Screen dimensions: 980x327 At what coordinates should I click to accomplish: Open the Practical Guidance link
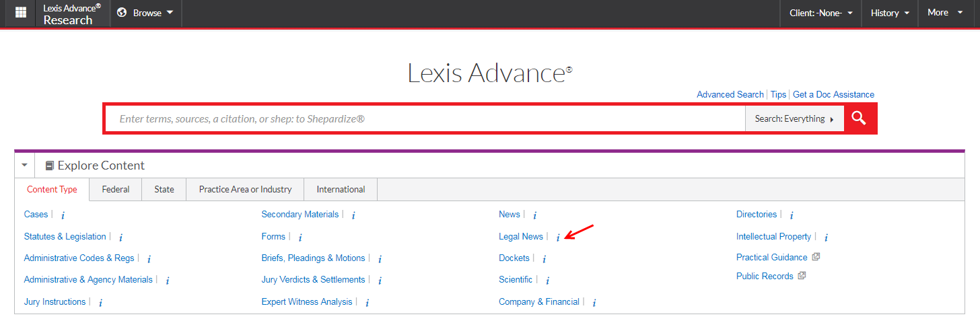[x=772, y=258]
